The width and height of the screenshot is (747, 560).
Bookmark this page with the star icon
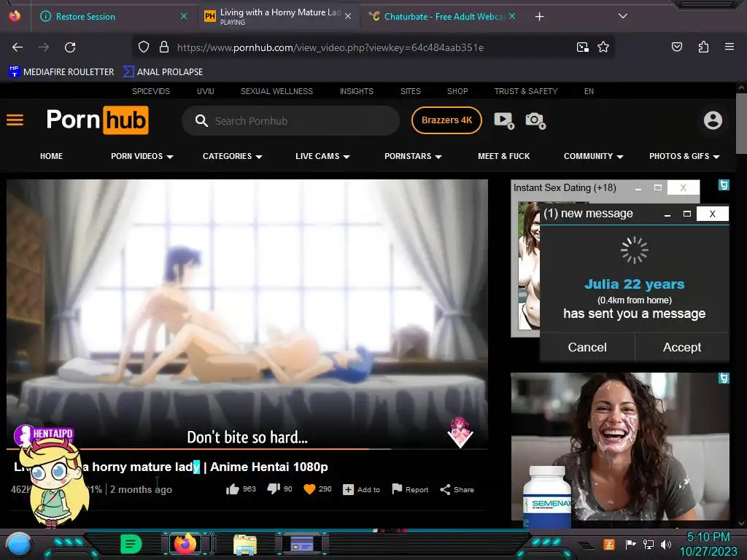click(x=603, y=47)
